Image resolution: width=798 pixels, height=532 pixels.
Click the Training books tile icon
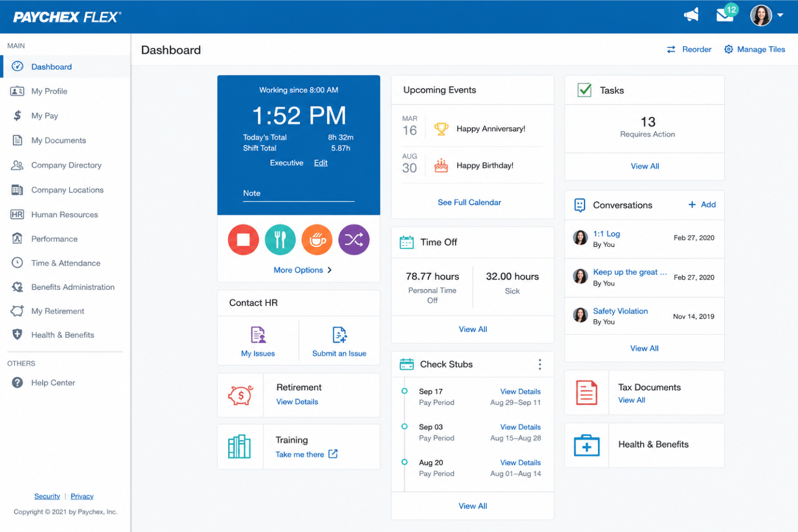(x=239, y=446)
